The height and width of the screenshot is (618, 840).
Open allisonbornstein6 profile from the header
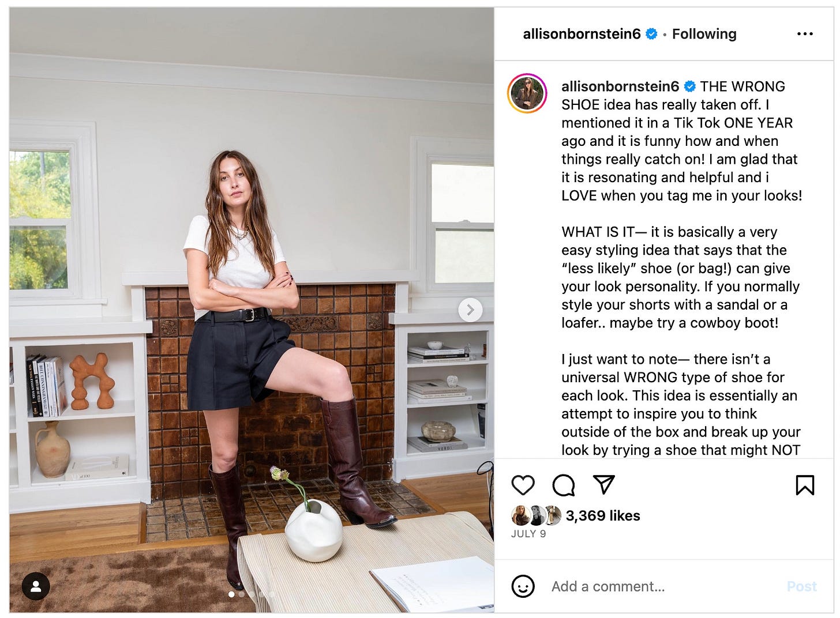point(582,34)
